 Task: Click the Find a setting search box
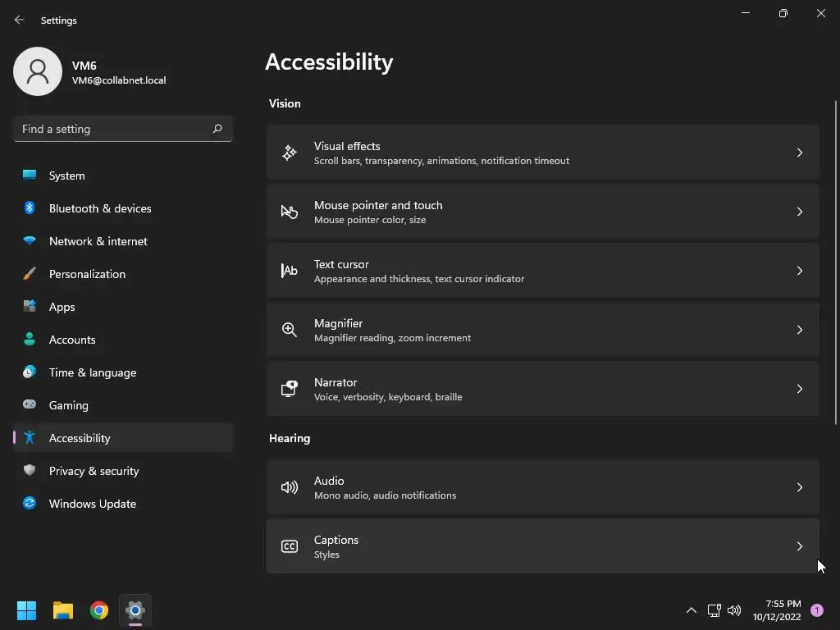click(115, 129)
